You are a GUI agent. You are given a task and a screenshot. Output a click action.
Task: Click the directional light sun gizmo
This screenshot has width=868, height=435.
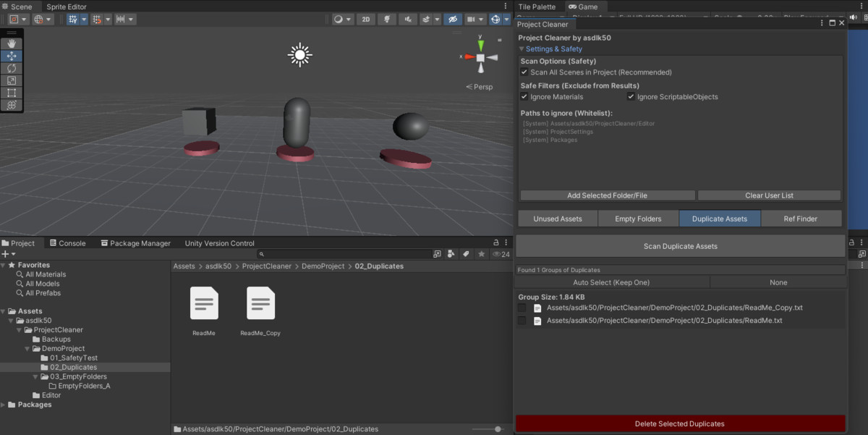[299, 55]
